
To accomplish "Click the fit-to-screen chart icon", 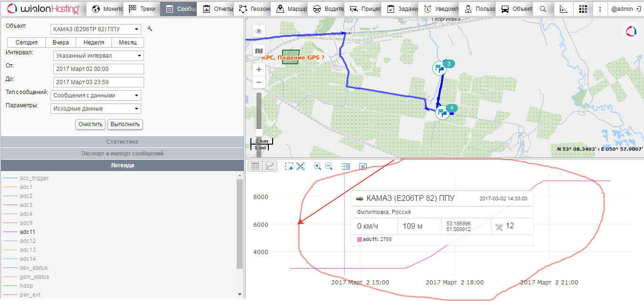I will (301, 166).
